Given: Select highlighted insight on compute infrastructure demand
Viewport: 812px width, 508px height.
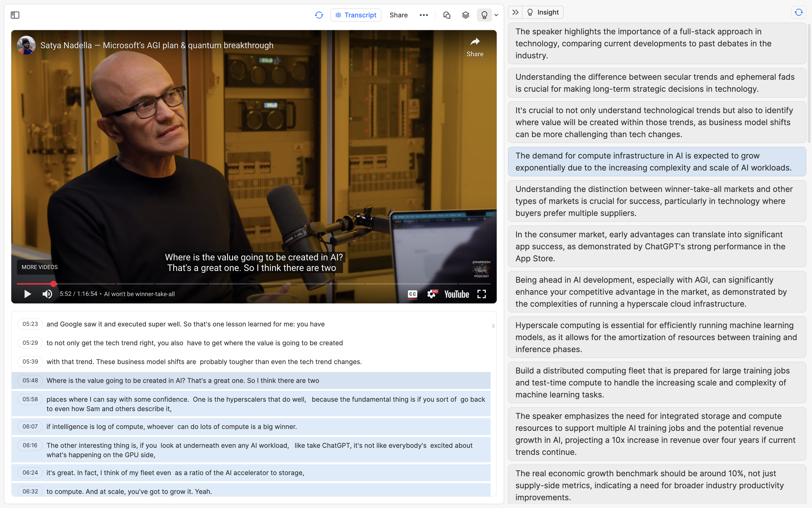Looking at the screenshot, I should (657, 162).
